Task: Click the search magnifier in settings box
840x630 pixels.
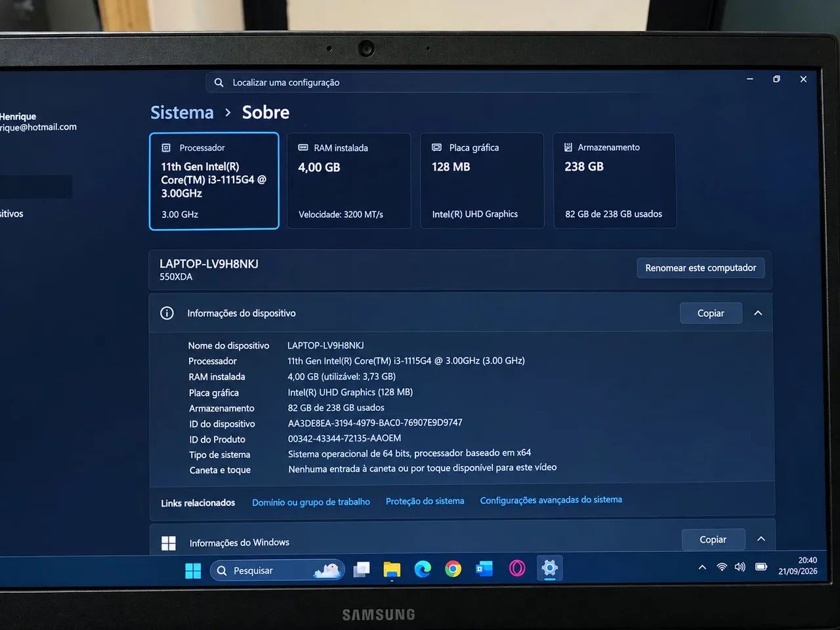Action: [219, 83]
